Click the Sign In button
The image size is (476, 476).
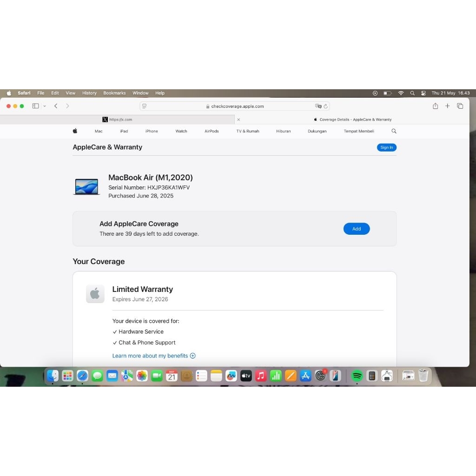point(387,147)
